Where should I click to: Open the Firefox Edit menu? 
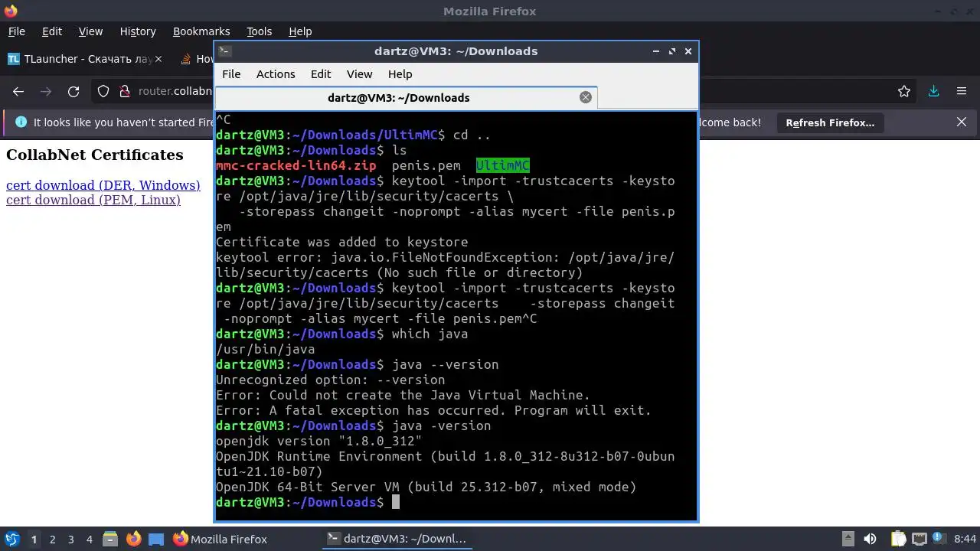coord(52,31)
